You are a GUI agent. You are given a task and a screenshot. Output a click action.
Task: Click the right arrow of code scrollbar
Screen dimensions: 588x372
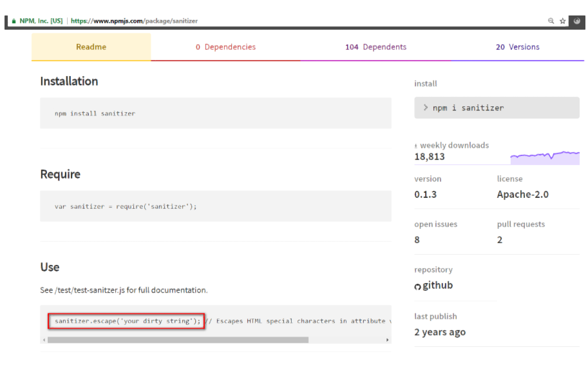(x=387, y=340)
